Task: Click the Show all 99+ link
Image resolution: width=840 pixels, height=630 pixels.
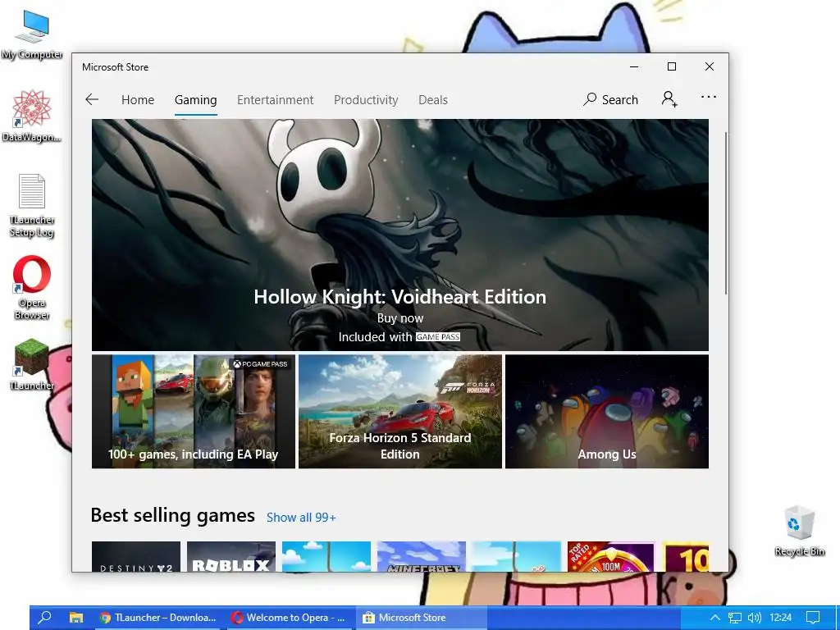Action: [301, 518]
